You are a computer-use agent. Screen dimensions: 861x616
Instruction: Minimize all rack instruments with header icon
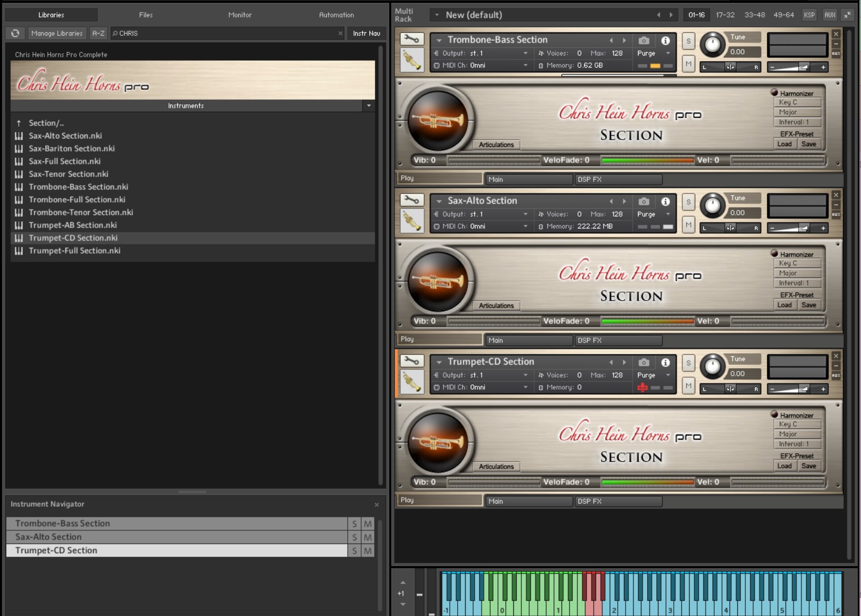click(847, 15)
